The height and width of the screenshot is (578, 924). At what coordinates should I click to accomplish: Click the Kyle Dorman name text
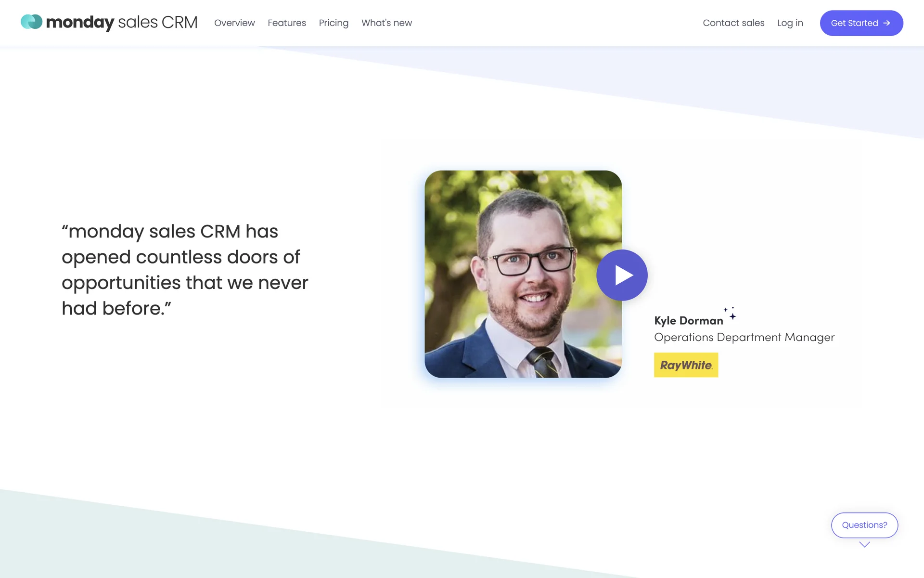click(x=688, y=321)
